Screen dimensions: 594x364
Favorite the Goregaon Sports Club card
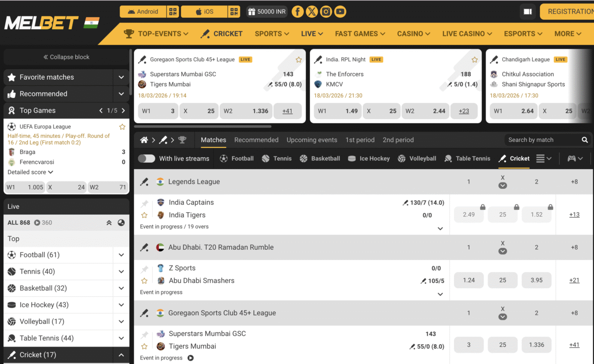(x=298, y=60)
